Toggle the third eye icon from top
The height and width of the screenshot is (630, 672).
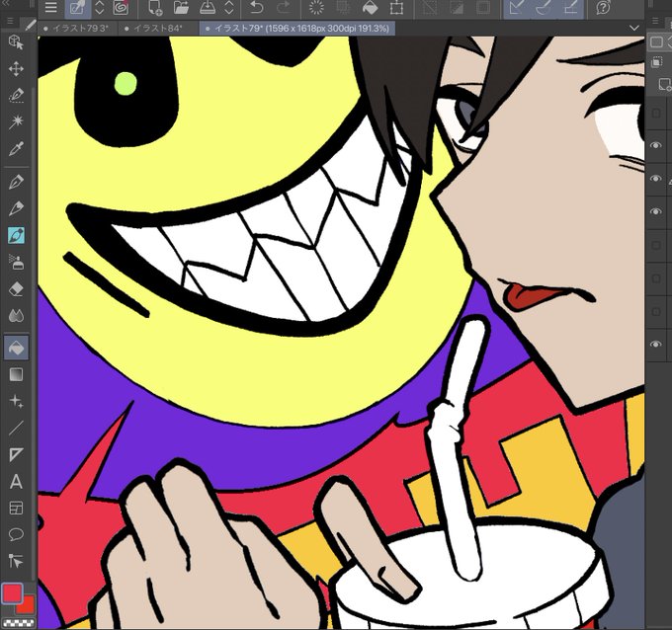click(x=656, y=211)
